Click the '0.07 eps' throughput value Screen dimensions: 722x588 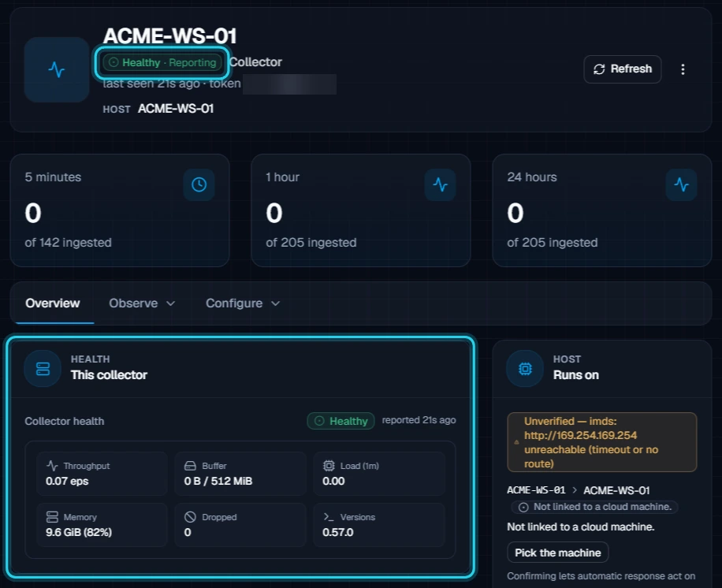point(67,481)
